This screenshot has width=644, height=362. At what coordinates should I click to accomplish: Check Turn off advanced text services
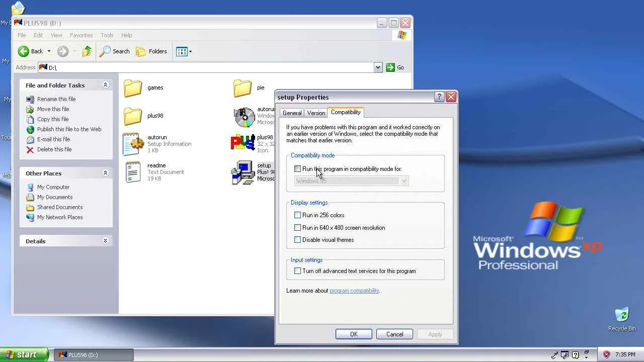click(x=298, y=271)
